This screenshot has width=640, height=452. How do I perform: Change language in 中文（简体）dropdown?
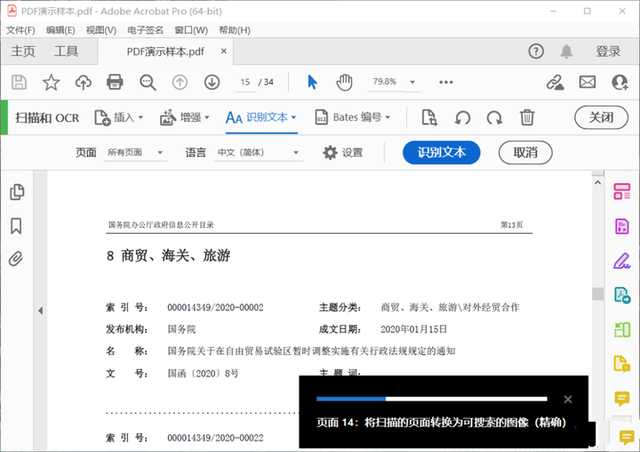coord(258,153)
